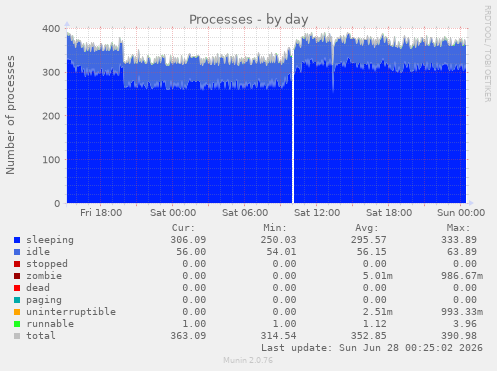497x371 pixels.
Task: Click total minimum value 314.54
Action: click(x=278, y=336)
